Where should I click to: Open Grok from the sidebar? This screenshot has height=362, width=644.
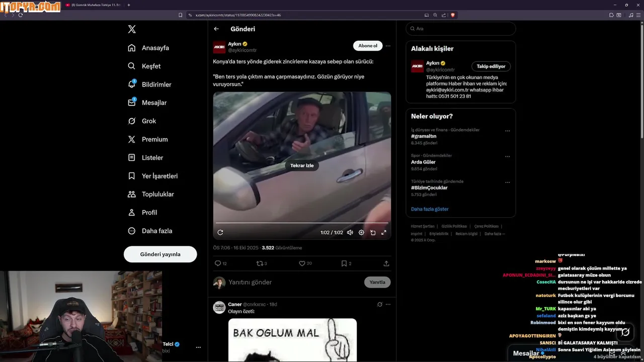pos(142,121)
